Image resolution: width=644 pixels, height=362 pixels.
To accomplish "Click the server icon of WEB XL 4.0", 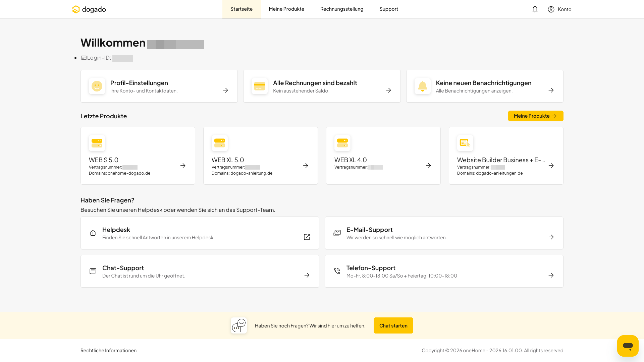I will click(x=342, y=143).
